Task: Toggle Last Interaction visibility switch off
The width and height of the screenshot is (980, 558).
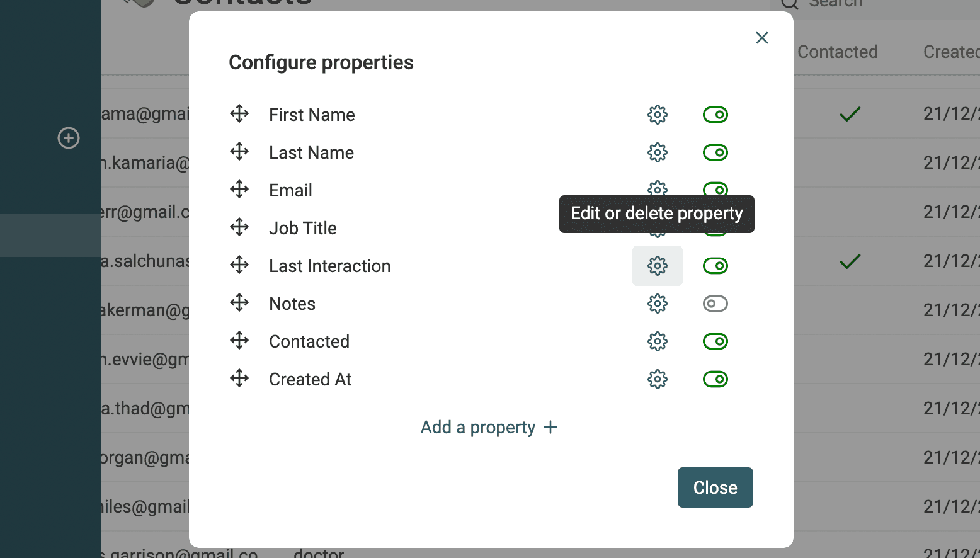Action: [x=715, y=265]
